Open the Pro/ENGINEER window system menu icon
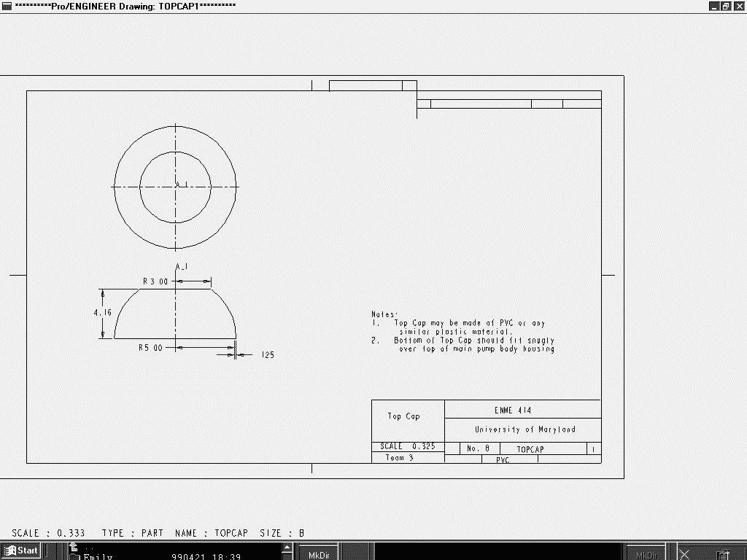Screen dimensions: 747x560 pos(7,6)
